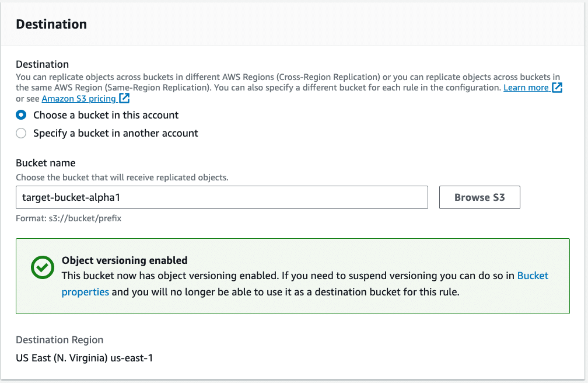Click the 'Bucket name' label
This screenshot has width=588, height=383.
coord(45,162)
